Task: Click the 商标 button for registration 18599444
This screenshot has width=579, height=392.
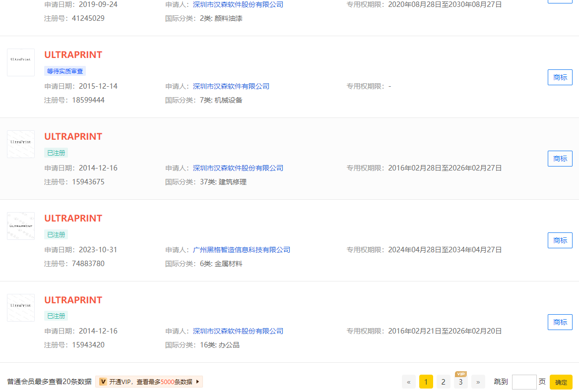Action: coord(560,77)
